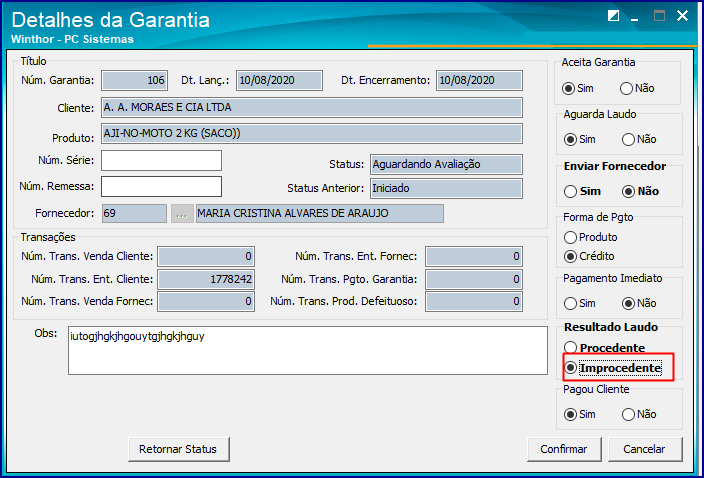The image size is (704, 478).
Task: Click the Winthor - PC Sistemas subtitle
Action: tap(72, 39)
